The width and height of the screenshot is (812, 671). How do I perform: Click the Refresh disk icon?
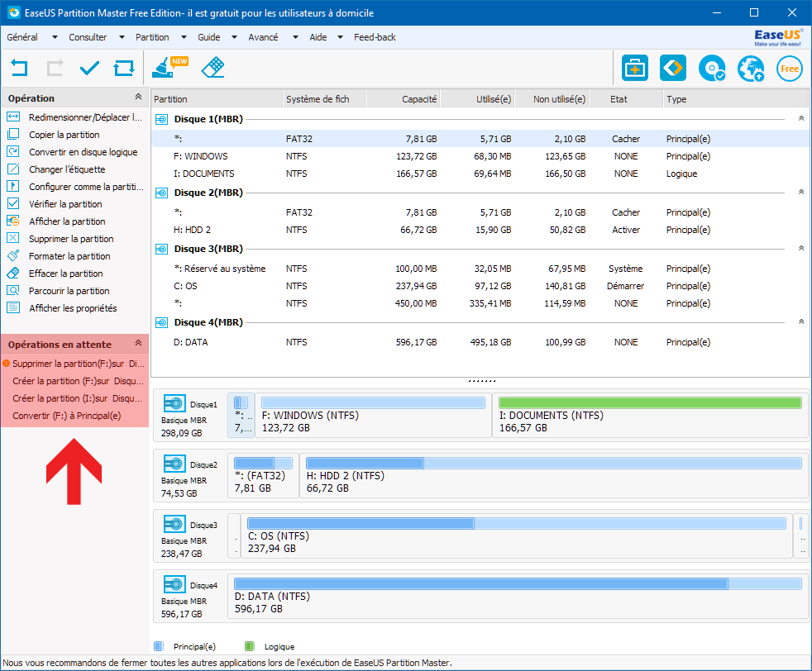click(x=124, y=68)
